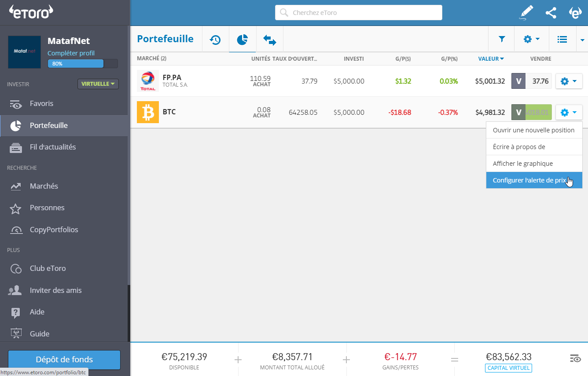588x376 pixels.
Task: Click the Chercher eToro search field
Action: pyautogui.click(x=359, y=13)
